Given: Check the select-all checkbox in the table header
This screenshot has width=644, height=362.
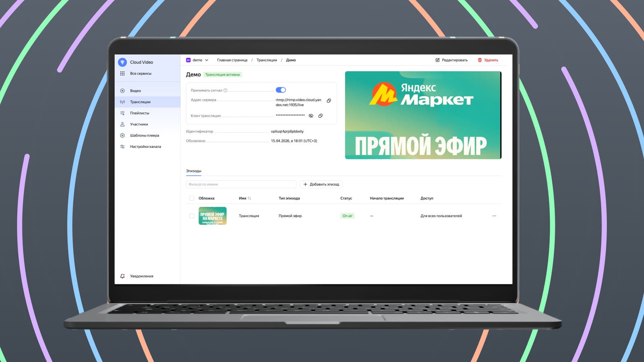Looking at the screenshot, I should point(192,198).
